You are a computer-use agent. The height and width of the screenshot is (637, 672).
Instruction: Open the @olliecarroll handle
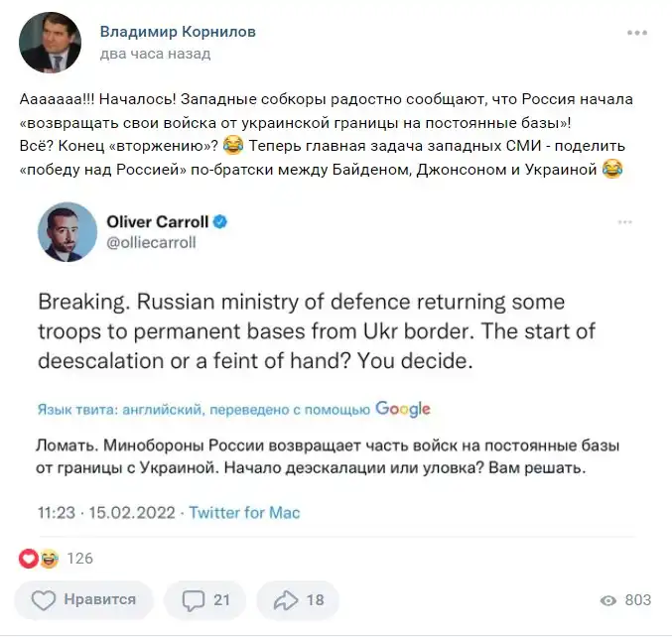(152, 243)
